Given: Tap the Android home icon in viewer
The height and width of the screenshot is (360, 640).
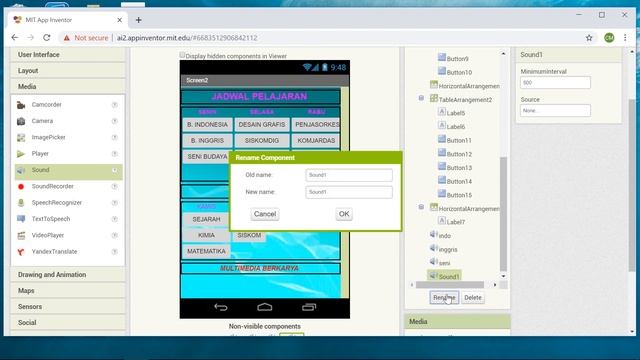Looking at the screenshot, I should click(264, 307).
